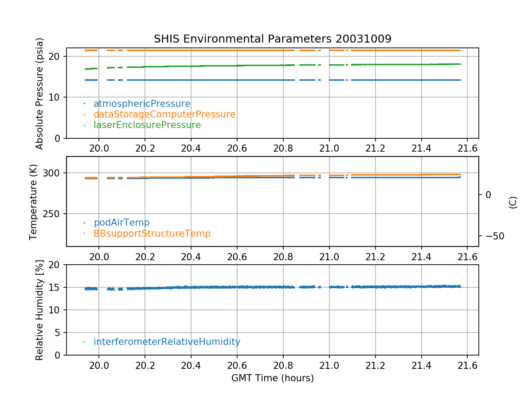Image resolution: width=532 pixels, height=399 pixels.
Task: Click the Absolute Pressure (psia) axis label
Action: coord(39,93)
